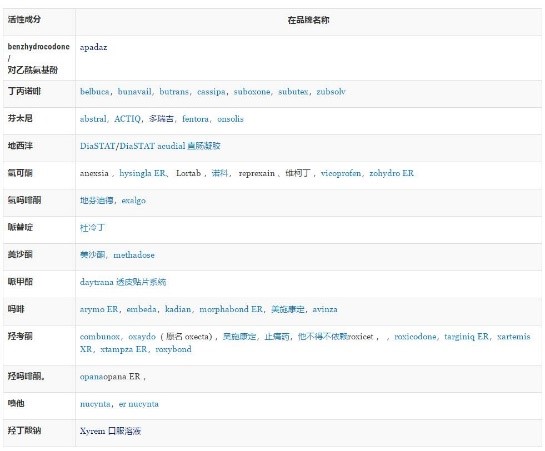Click the 美施康定 link
This screenshot has width=545, height=451.
[x=288, y=309]
